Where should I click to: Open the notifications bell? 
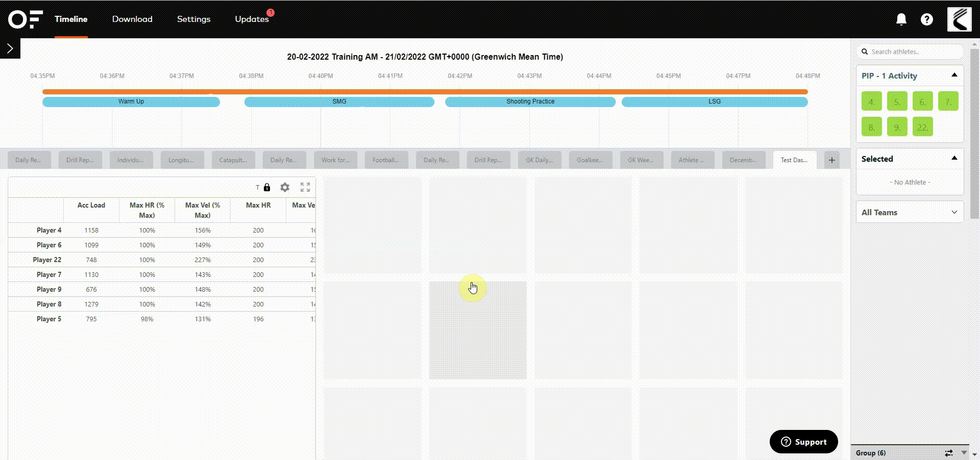(901, 19)
